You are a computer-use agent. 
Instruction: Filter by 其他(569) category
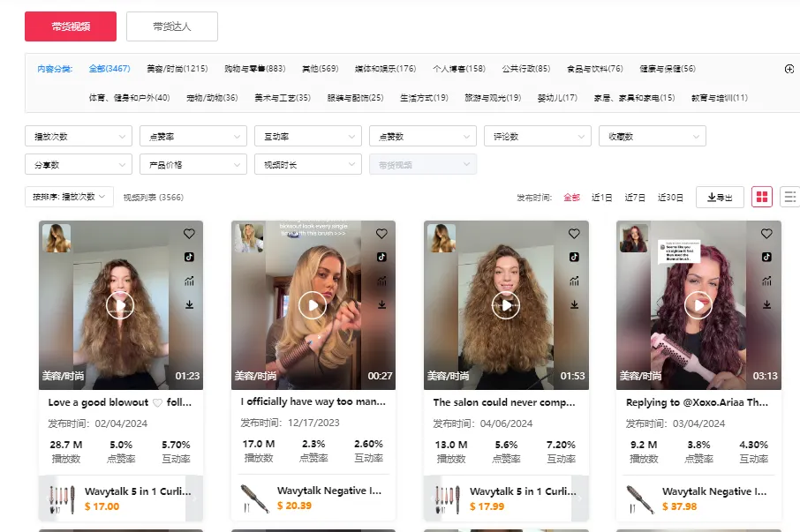coord(320,69)
